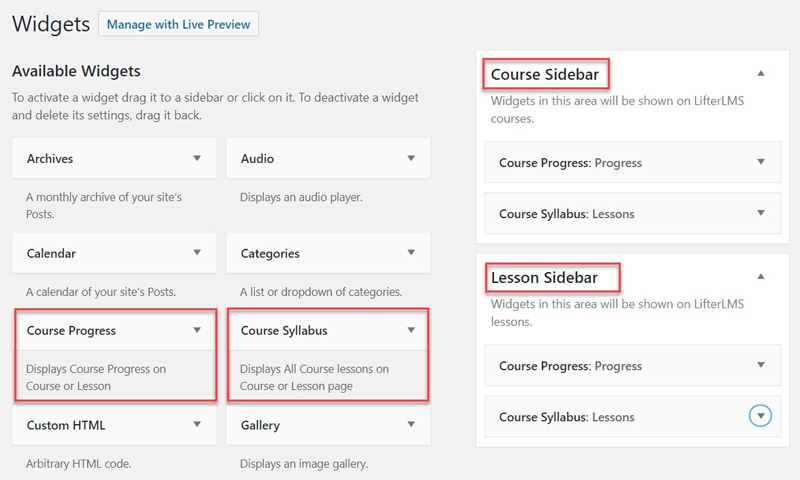The width and height of the screenshot is (800, 480).
Task: Click the Lesson Sidebar heading
Action: click(544, 277)
